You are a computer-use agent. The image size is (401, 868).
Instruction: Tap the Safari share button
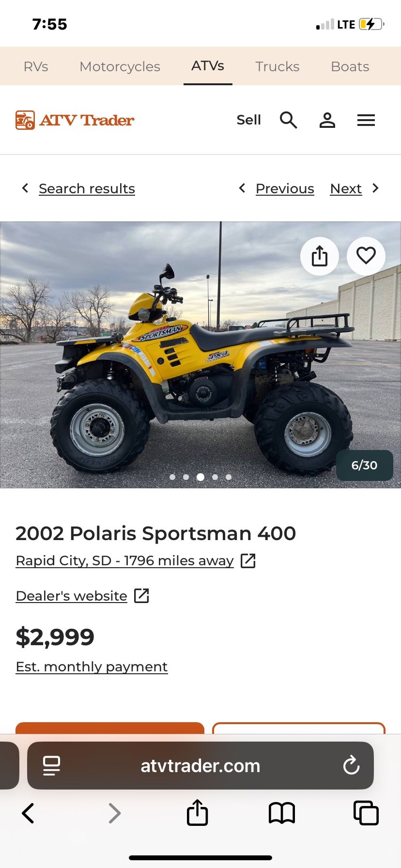tap(197, 812)
